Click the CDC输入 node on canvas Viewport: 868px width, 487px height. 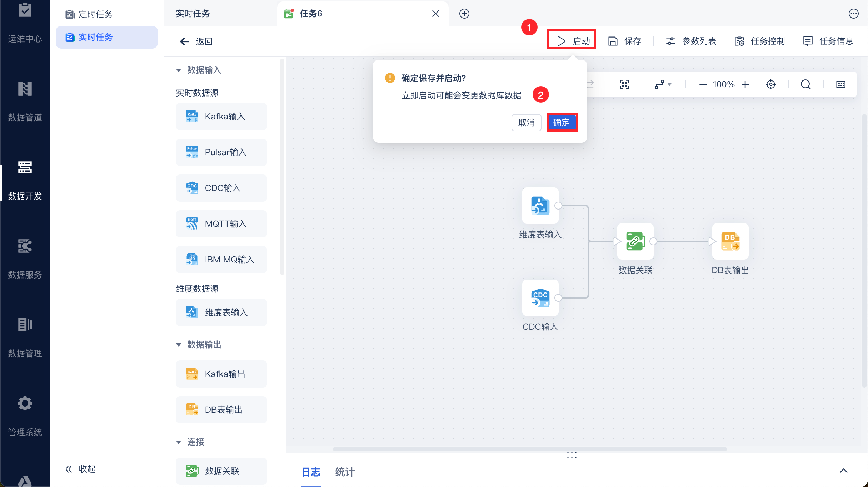540,298
